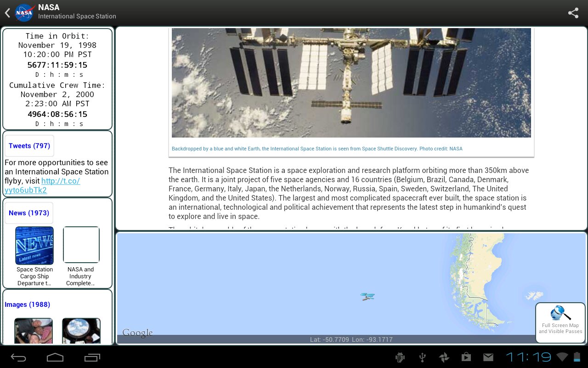The image size is (588, 368).
Task: Open Space Station Cargo Ship news thumbnail
Action: tap(34, 245)
